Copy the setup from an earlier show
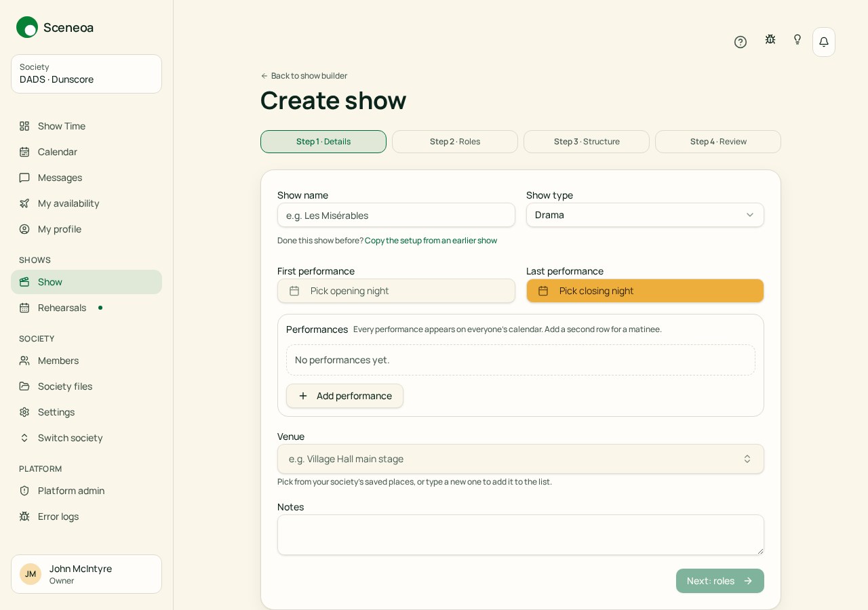The width and height of the screenshot is (868, 610). [431, 241]
